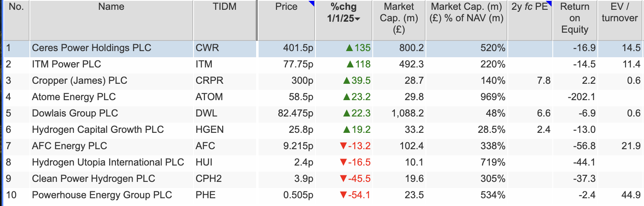Click the green up arrow in ITM Power row
644x206 pixels.
coord(350,64)
